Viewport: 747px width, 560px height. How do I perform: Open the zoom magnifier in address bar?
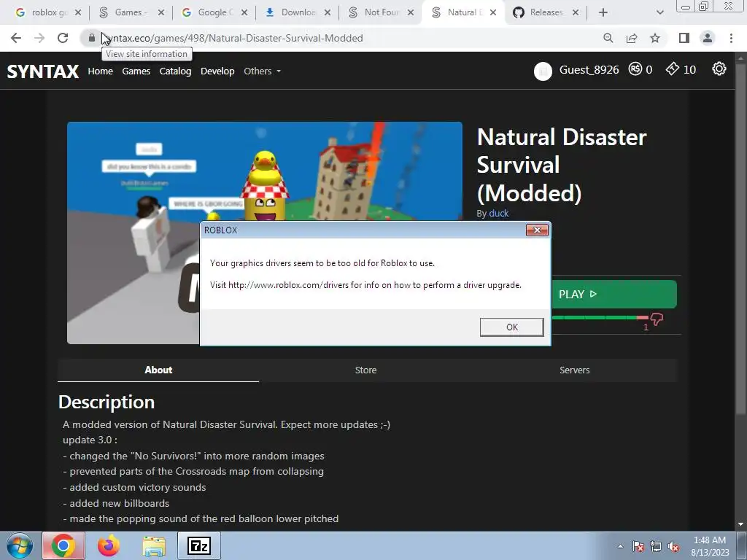[608, 38]
